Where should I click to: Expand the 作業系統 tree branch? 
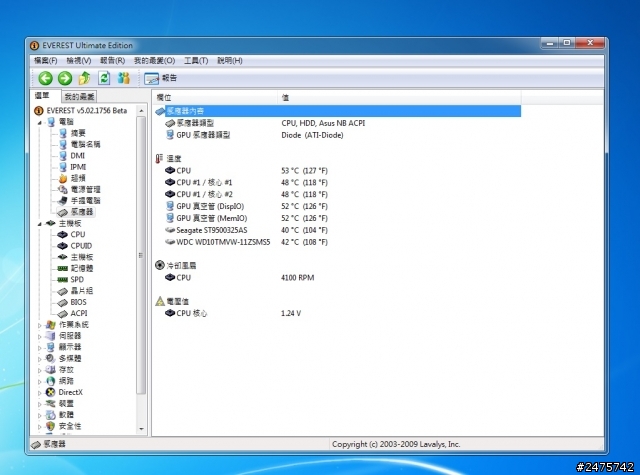40,325
